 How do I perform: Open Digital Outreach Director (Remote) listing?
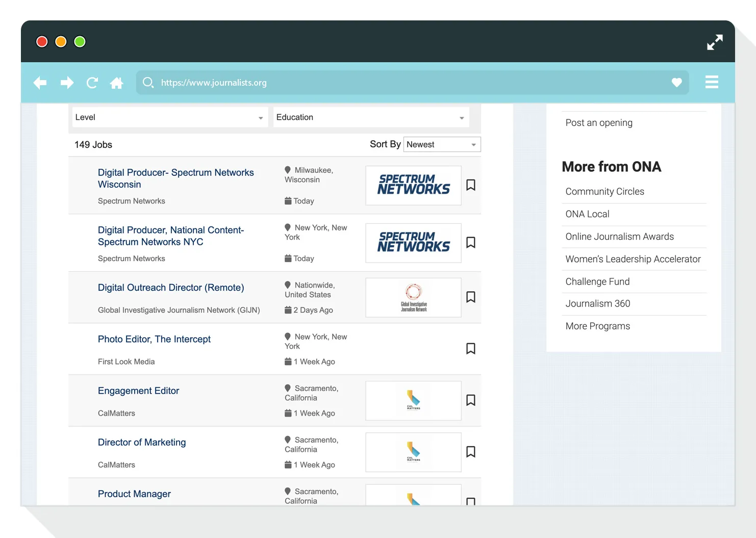(171, 288)
